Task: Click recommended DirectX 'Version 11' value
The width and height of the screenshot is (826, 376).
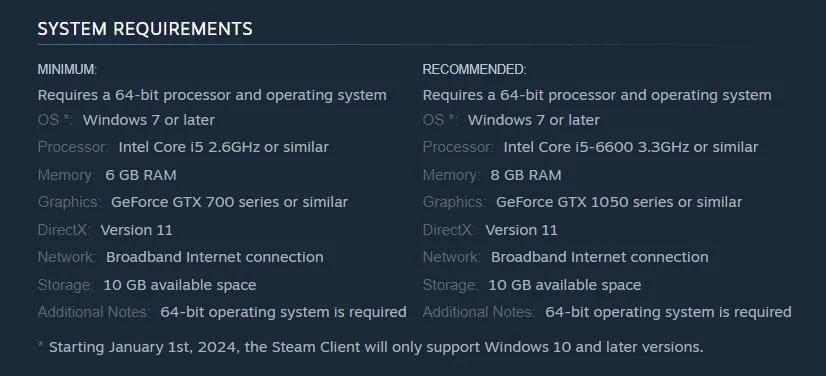Action: (x=522, y=230)
